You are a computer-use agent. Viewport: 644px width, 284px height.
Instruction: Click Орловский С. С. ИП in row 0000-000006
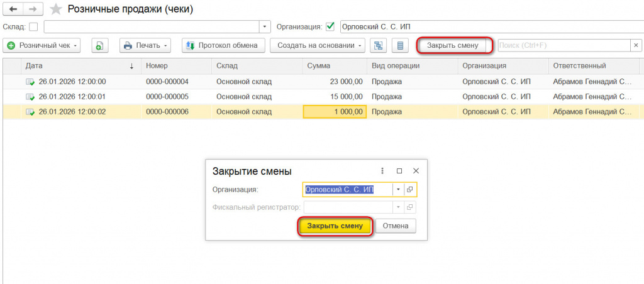point(497,112)
